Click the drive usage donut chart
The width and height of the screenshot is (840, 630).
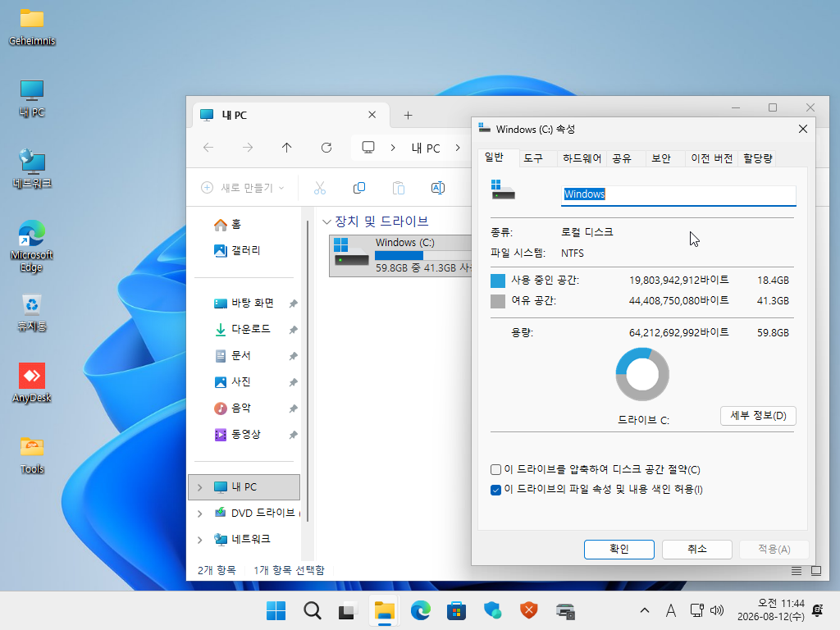click(642, 374)
